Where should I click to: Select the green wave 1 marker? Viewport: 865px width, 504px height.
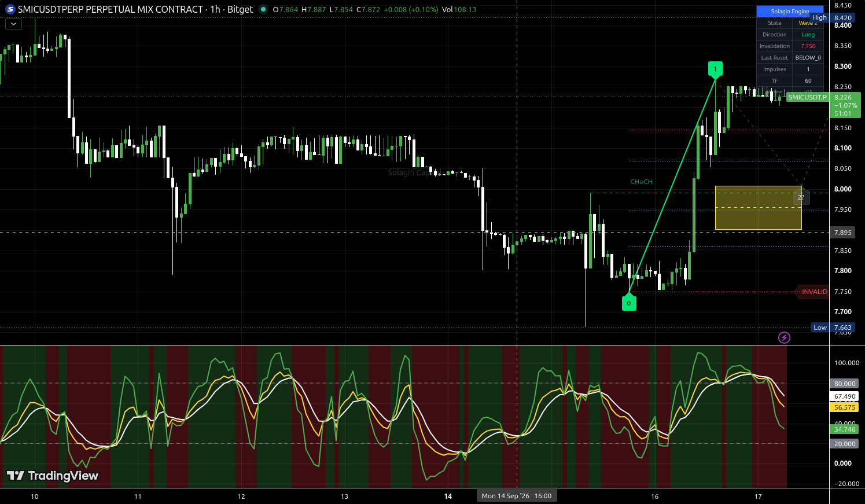[x=715, y=69]
